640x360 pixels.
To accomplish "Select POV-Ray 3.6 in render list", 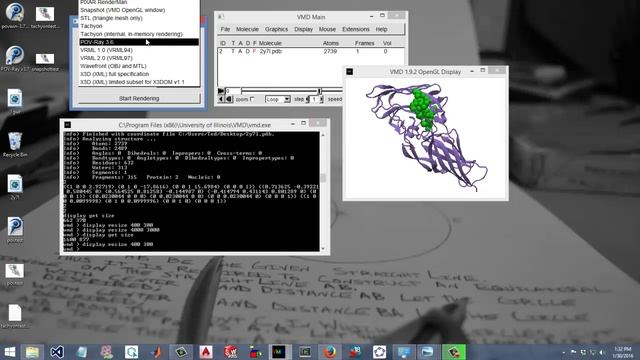I will point(139,42).
